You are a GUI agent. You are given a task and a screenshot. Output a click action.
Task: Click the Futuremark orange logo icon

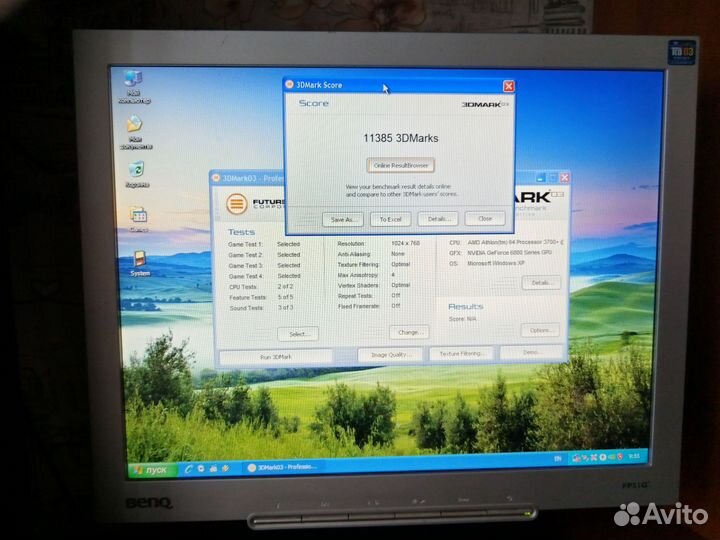point(236,203)
